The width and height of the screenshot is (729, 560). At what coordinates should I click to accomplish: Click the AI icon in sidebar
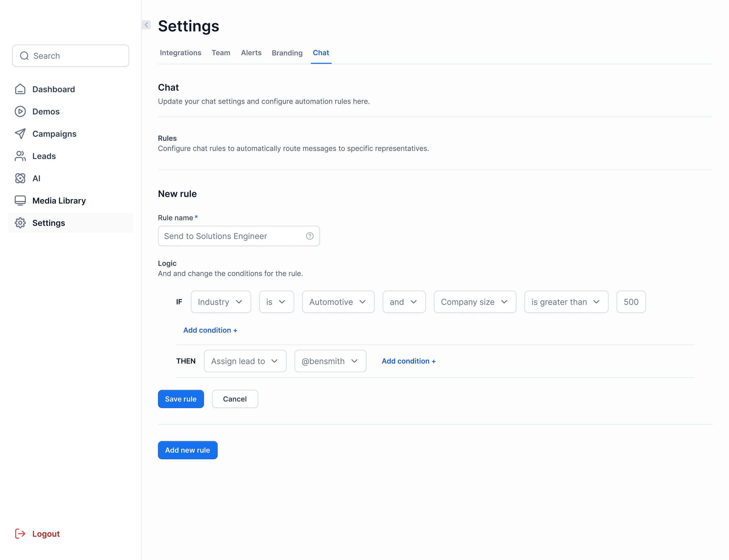21,178
